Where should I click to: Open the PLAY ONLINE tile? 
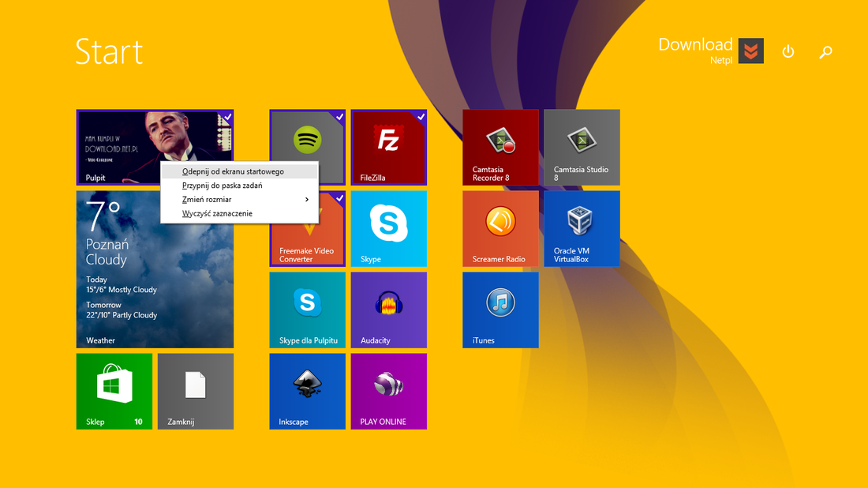coord(388,392)
